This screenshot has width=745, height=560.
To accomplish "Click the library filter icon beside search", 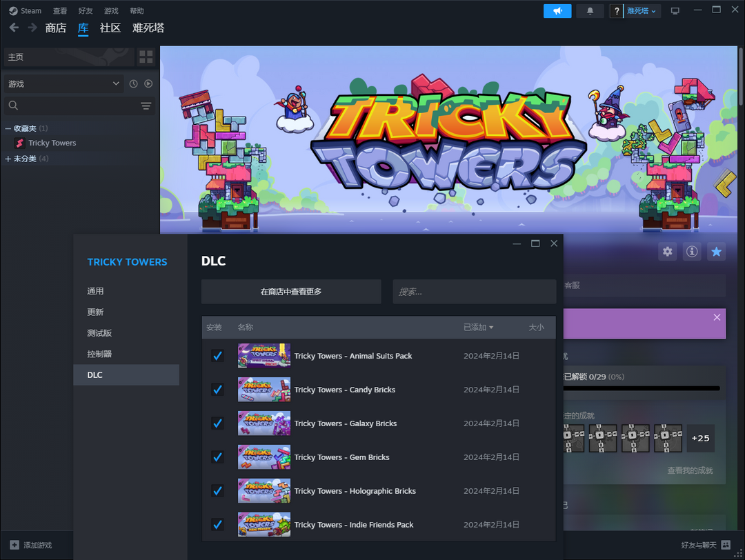I will [146, 106].
